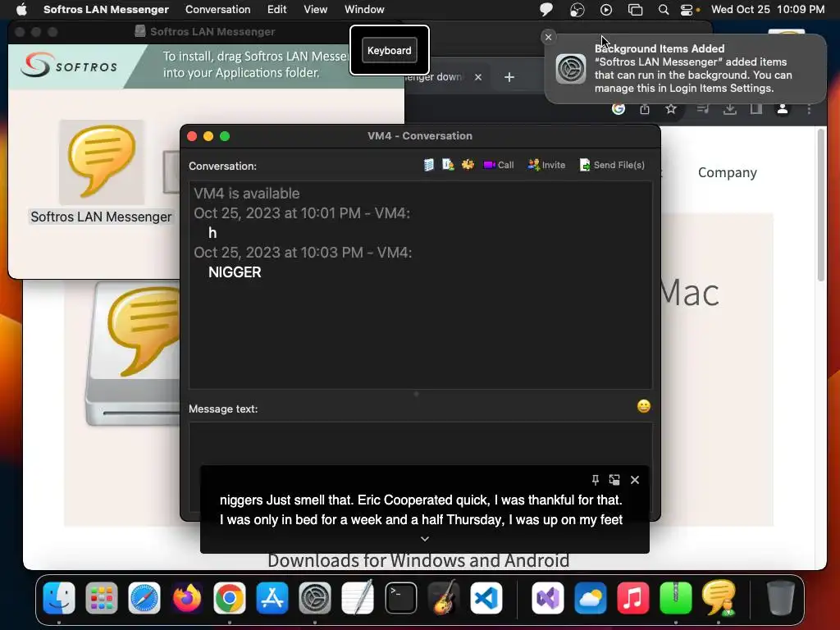This screenshot has width=840, height=630.
Task: Open GarageBand from the Dock
Action: (444, 598)
